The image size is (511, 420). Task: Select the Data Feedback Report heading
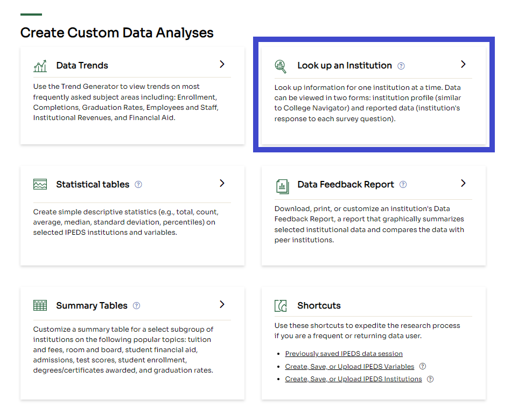click(x=346, y=184)
